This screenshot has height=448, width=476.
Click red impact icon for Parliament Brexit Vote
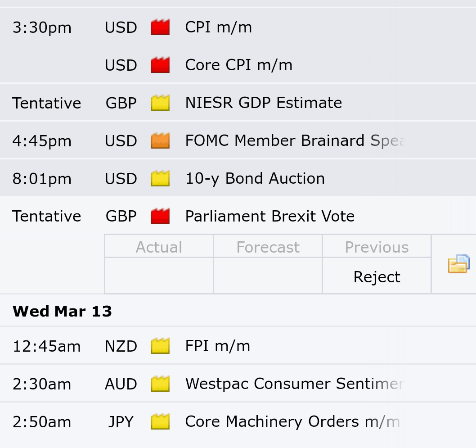[160, 217]
